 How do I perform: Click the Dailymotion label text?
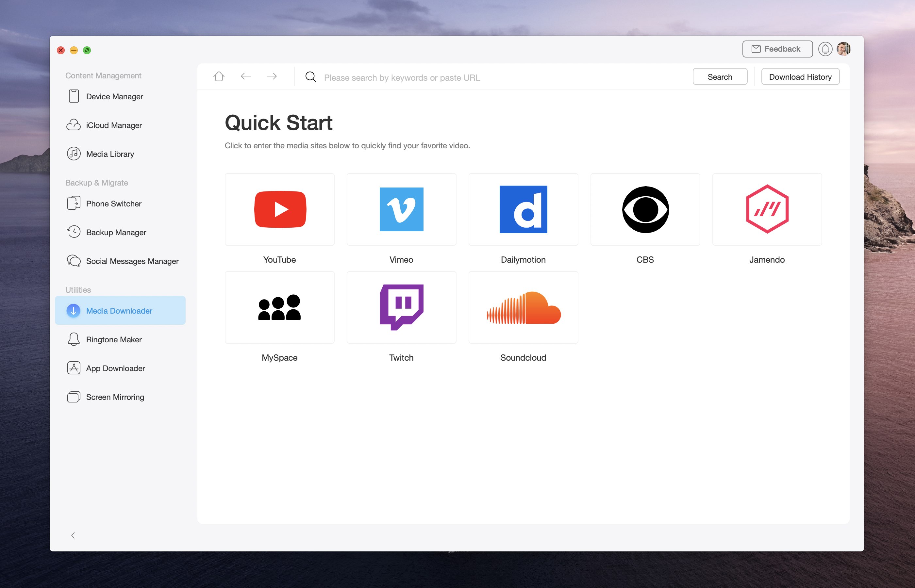click(x=523, y=260)
